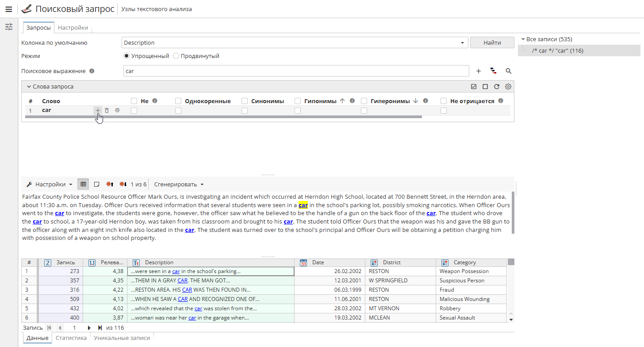
Task: Click the text preview vertical scrollbar
Action: (513, 212)
